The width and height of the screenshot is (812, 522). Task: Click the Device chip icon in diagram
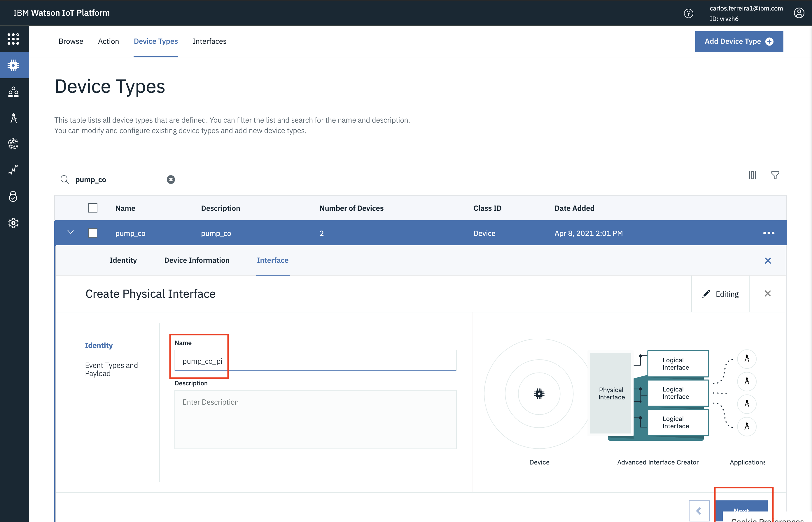click(539, 394)
